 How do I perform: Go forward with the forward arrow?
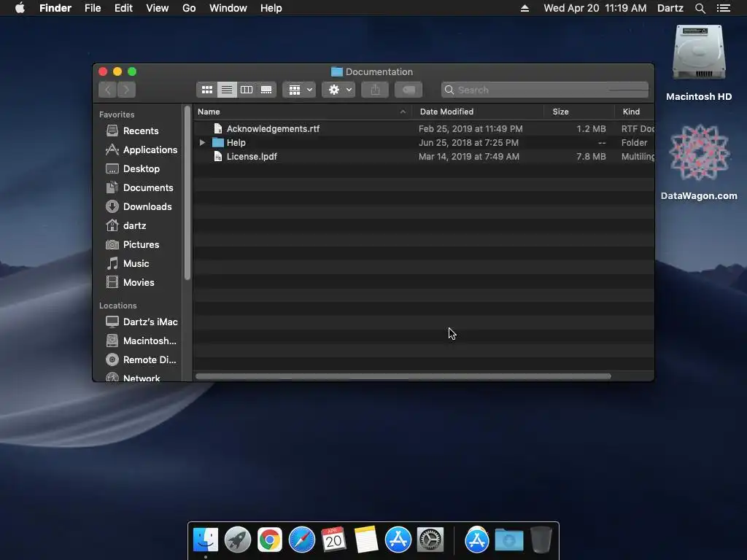click(126, 90)
